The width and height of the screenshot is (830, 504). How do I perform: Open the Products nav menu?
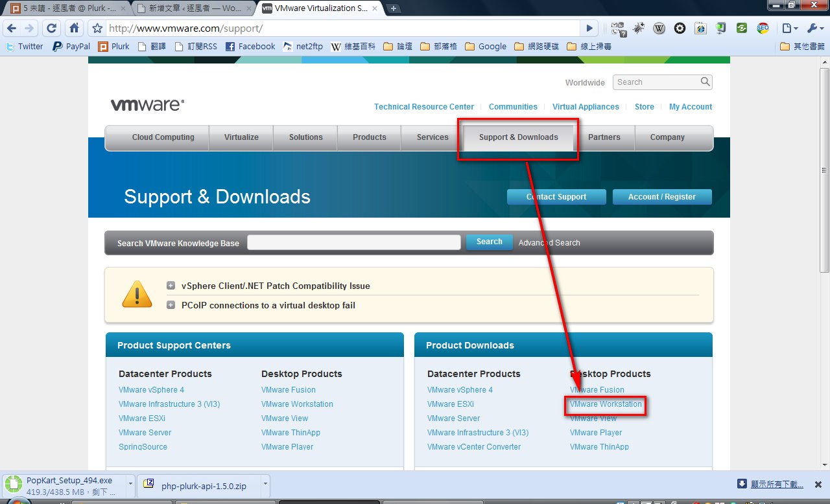(370, 137)
